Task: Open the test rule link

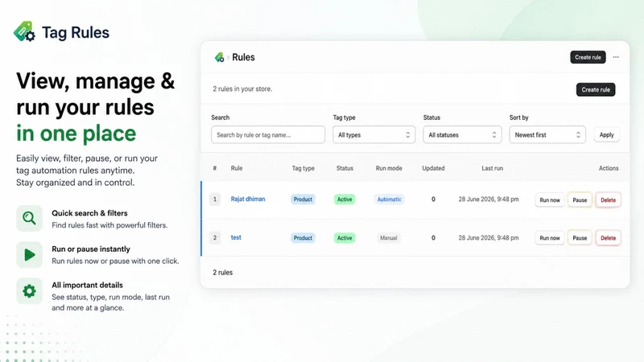Action: [236, 237]
